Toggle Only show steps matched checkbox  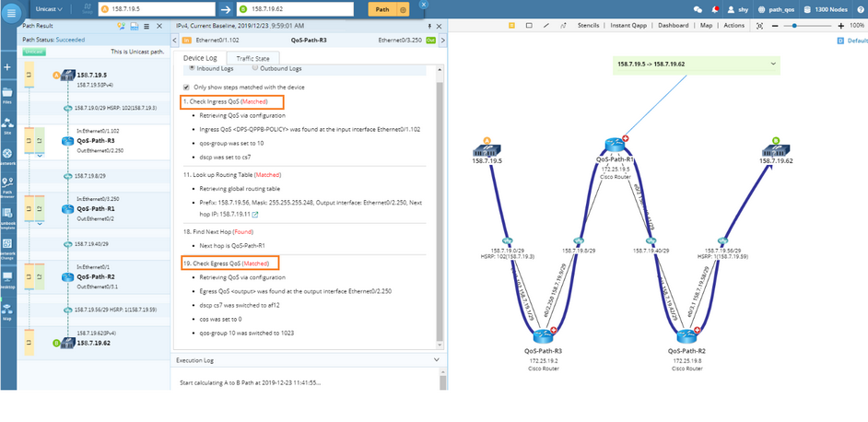(x=186, y=88)
